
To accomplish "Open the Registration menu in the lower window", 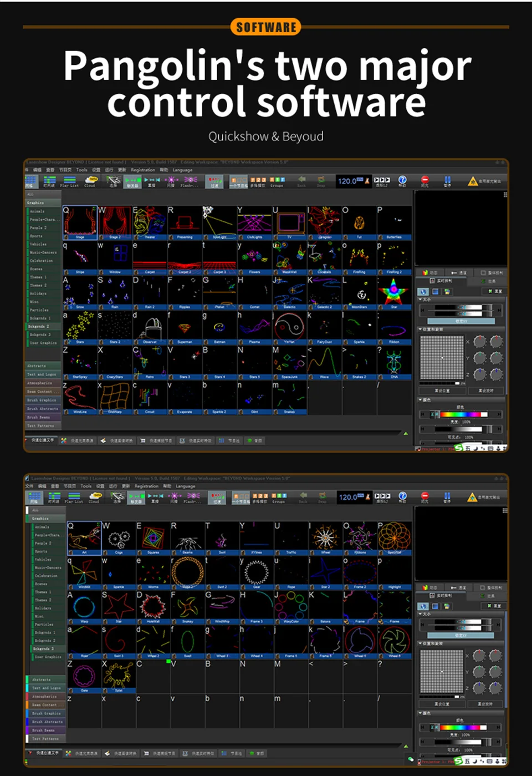I will point(146,486).
